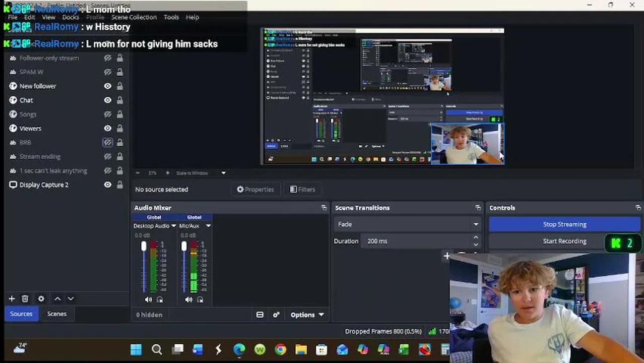Open the Docks menu
Screen dimensions: 644x363
[x=71, y=17]
